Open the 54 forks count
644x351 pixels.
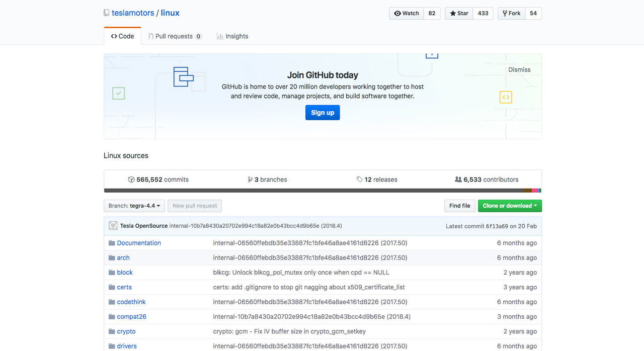coord(533,14)
